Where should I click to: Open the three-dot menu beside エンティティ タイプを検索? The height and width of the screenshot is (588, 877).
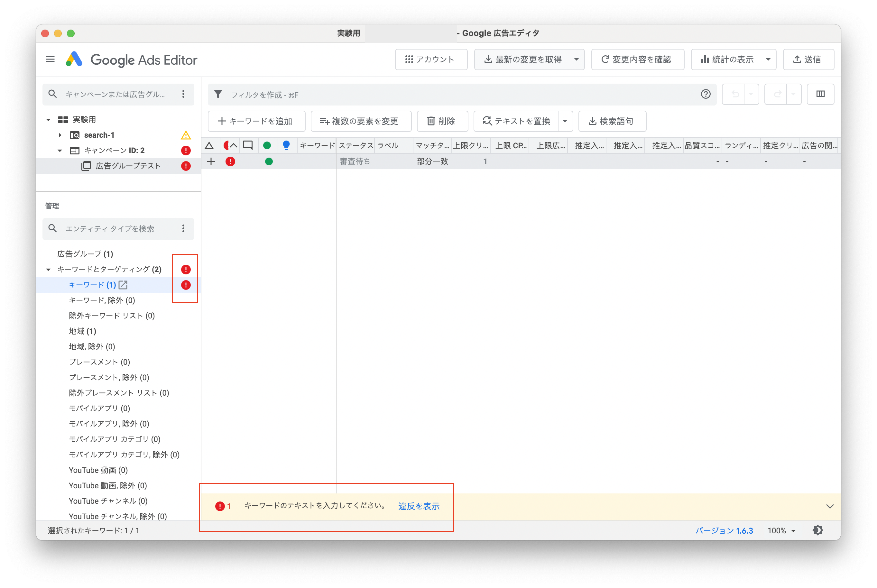tap(183, 229)
